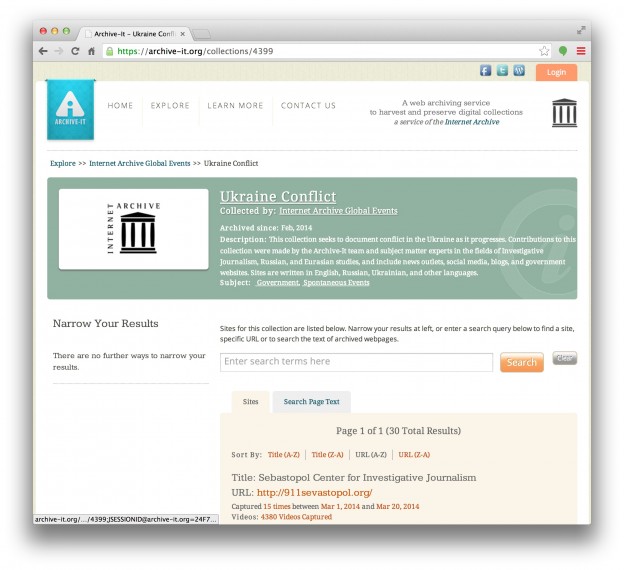Click the Page 1 of 1 (30 Total Results) text

(x=398, y=431)
